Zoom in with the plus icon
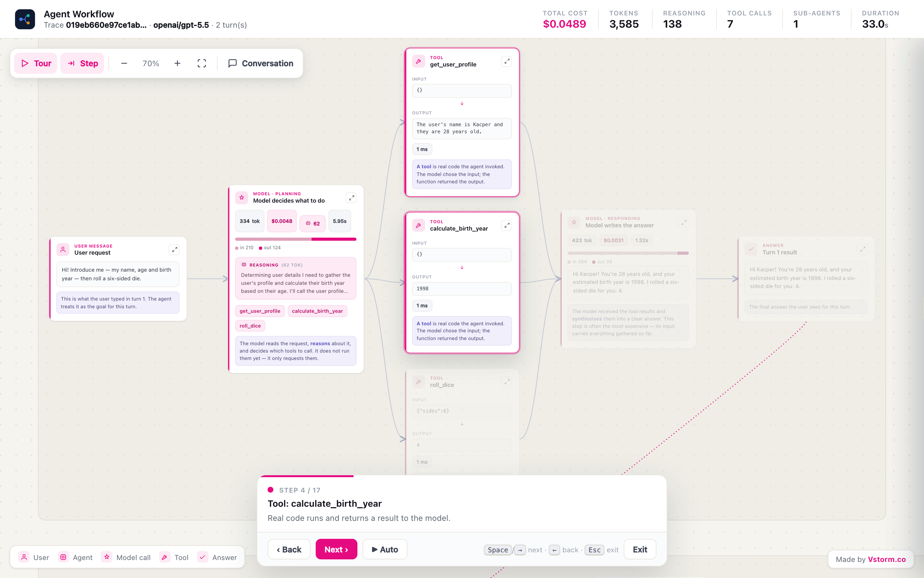Image resolution: width=924 pixels, height=578 pixels. tap(177, 64)
